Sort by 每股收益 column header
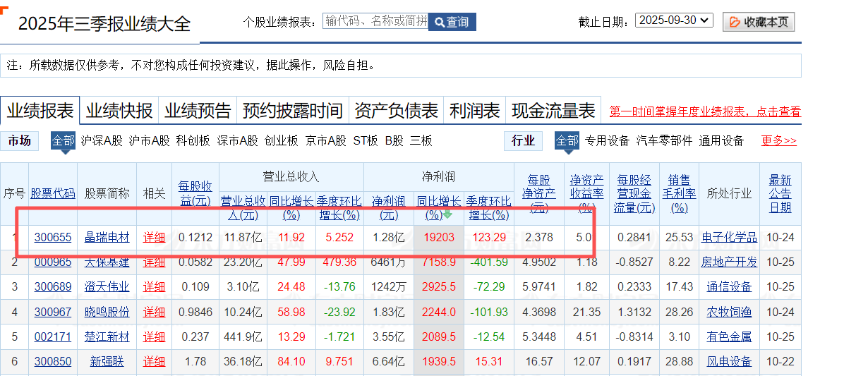 (195, 193)
